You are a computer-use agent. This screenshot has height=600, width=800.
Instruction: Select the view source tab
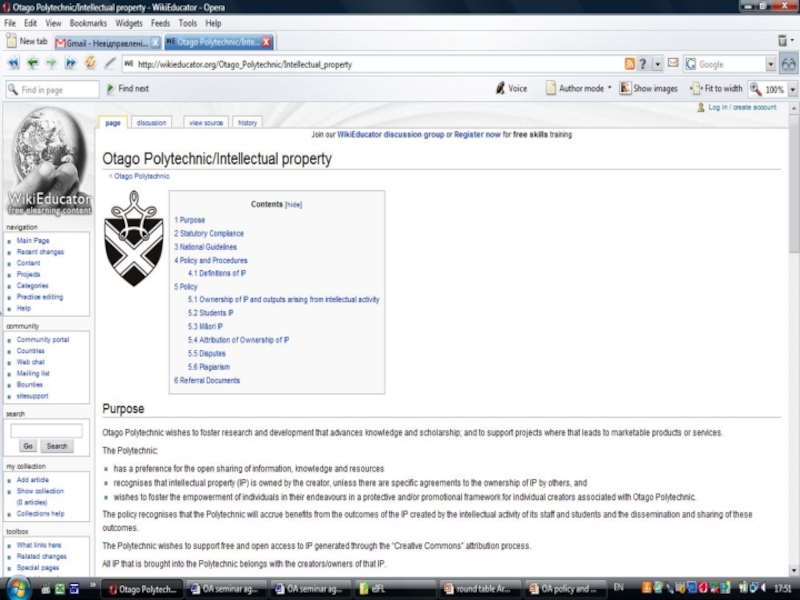click(x=206, y=122)
